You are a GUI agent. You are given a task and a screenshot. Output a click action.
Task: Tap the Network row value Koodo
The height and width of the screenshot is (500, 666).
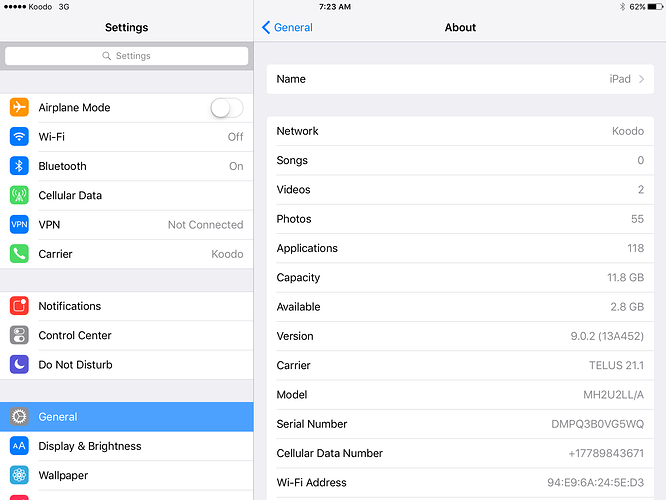tap(628, 131)
